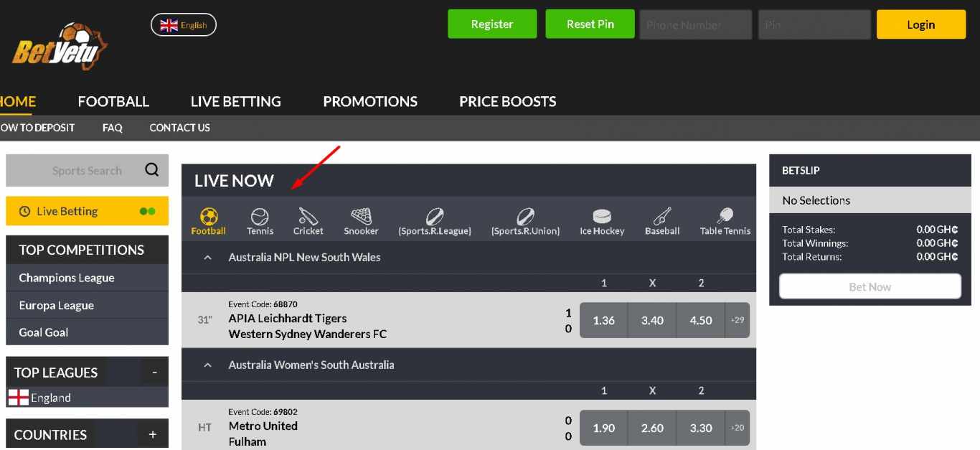Open the Goal Goal competition
This screenshot has width=980, height=450.
[87, 332]
